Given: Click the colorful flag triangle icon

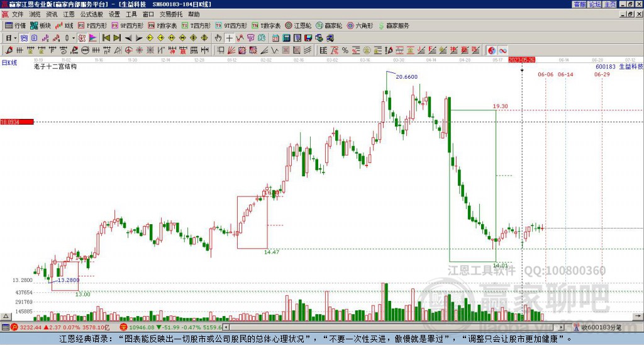Looking at the screenshot, I should click(x=93, y=38).
